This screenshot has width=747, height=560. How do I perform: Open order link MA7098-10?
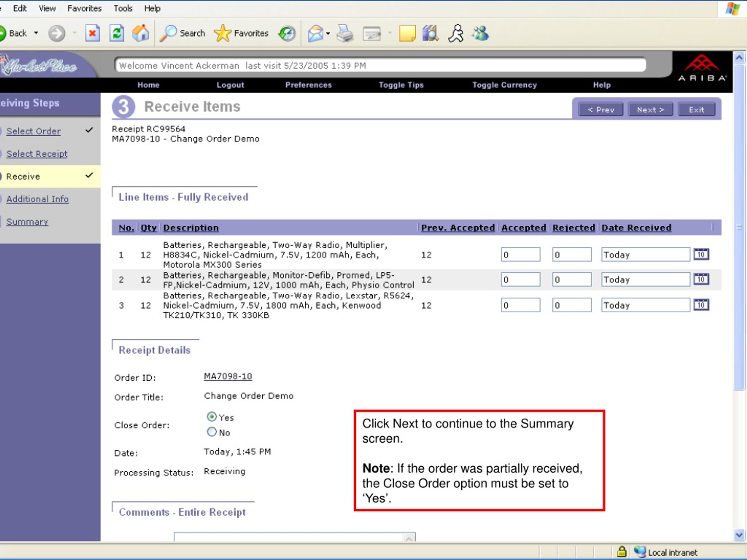(228, 376)
